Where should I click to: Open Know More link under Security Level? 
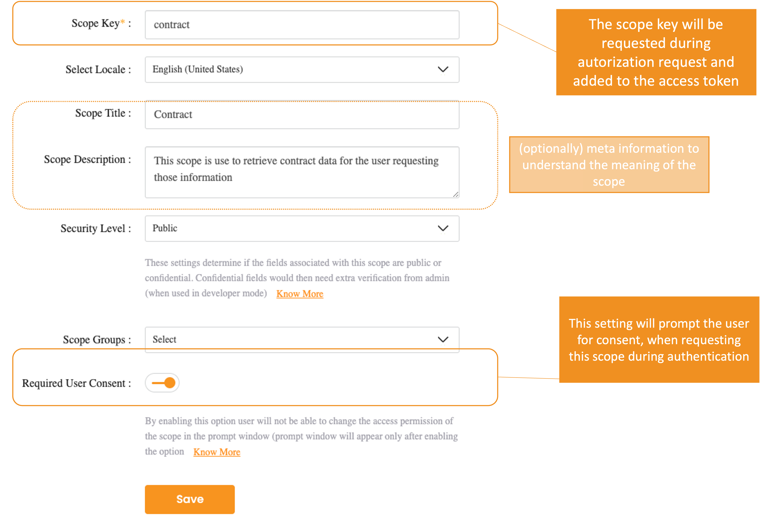point(300,294)
